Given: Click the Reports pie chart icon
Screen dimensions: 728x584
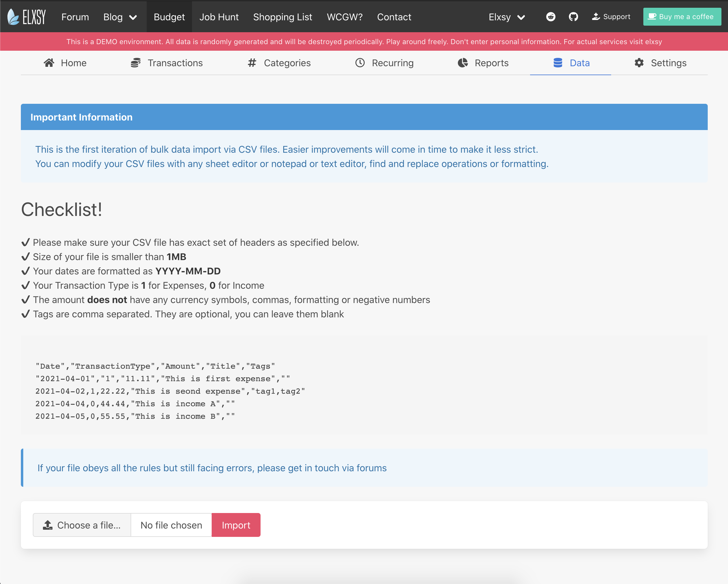Looking at the screenshot, I should coord(463,63).
